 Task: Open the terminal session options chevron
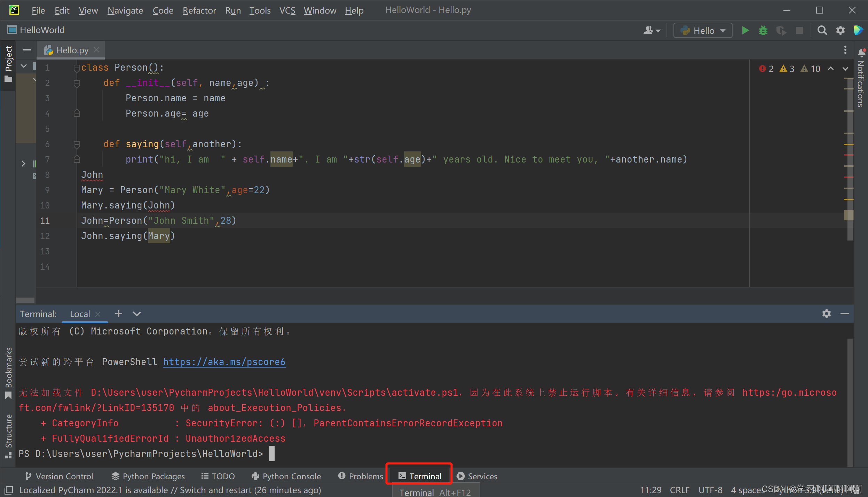[x=137, y=314]
